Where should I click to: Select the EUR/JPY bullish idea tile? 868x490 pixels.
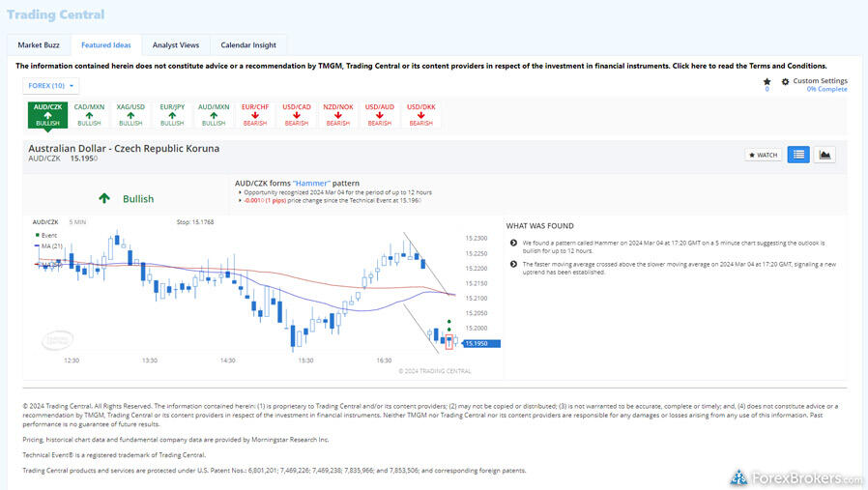click(172, 115)
